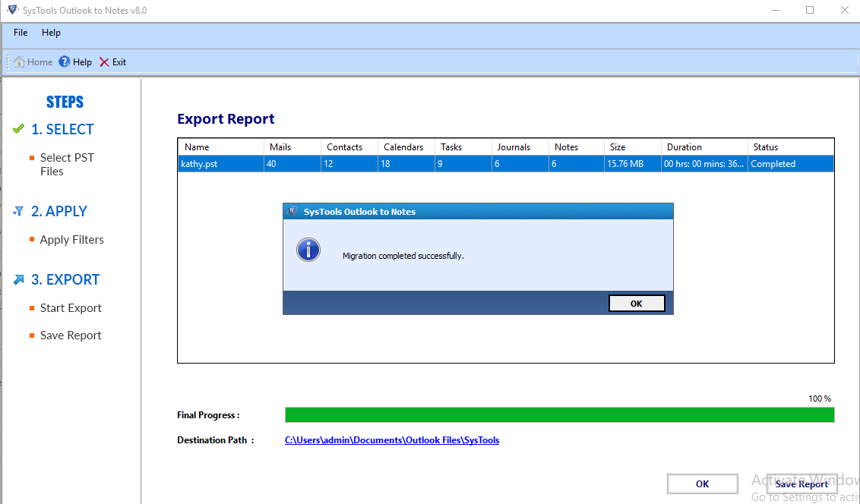Close the SysTools Outlook to Notes window
This screenshot has height=504, width=860.
[845, 10]
